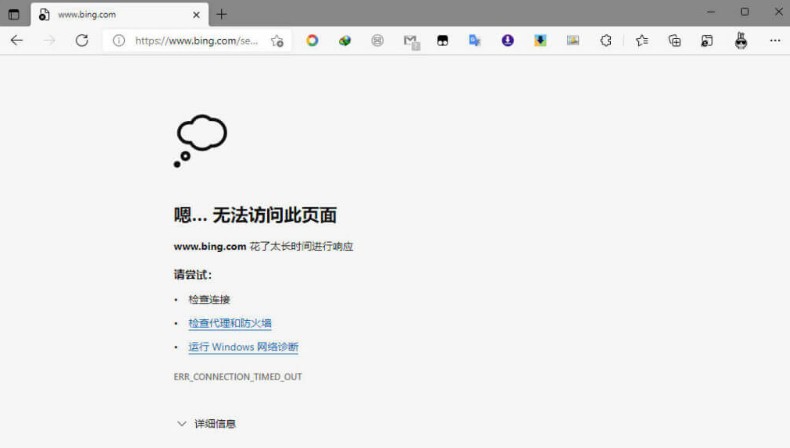Open the Extensions puzzle piece menu
The width and height of the screenshot is (790, 448).
(606, 40)
